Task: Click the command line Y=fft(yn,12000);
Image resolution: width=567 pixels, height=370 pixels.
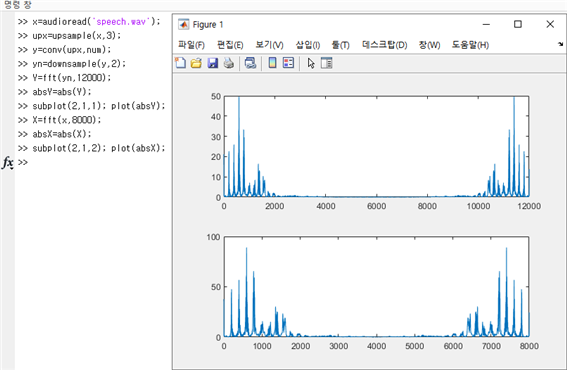Action: (x=72, y=78)
